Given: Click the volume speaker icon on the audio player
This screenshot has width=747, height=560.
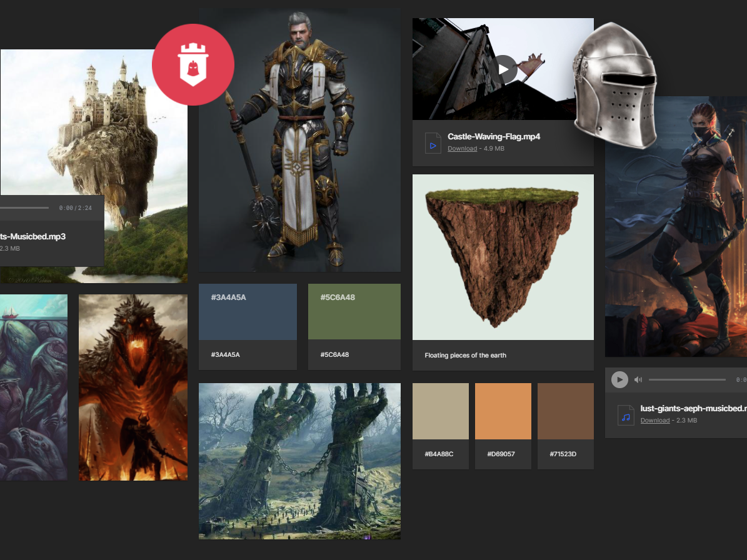Looking at the screenshot, I should point(638,379).
